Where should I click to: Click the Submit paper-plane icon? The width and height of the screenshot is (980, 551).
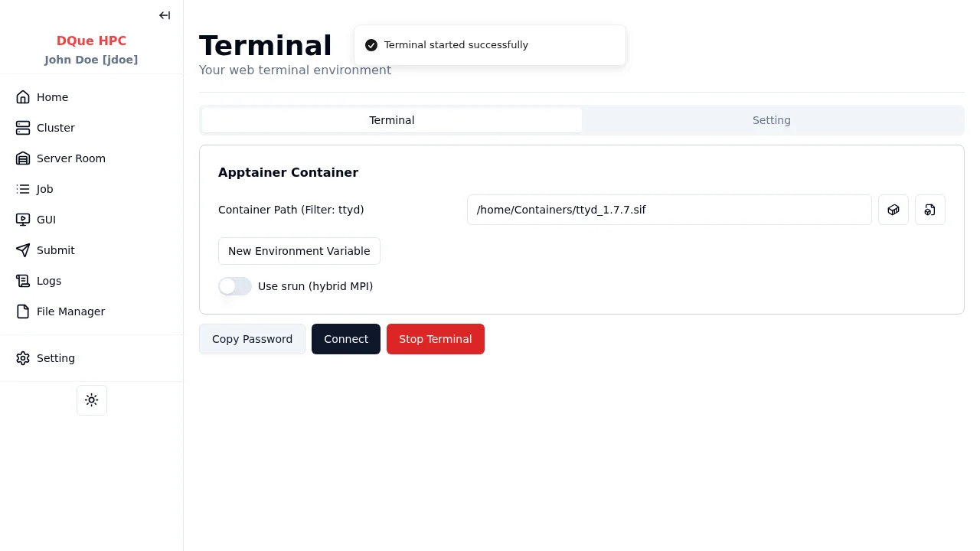pyautogui.click(x=23, y=250)
